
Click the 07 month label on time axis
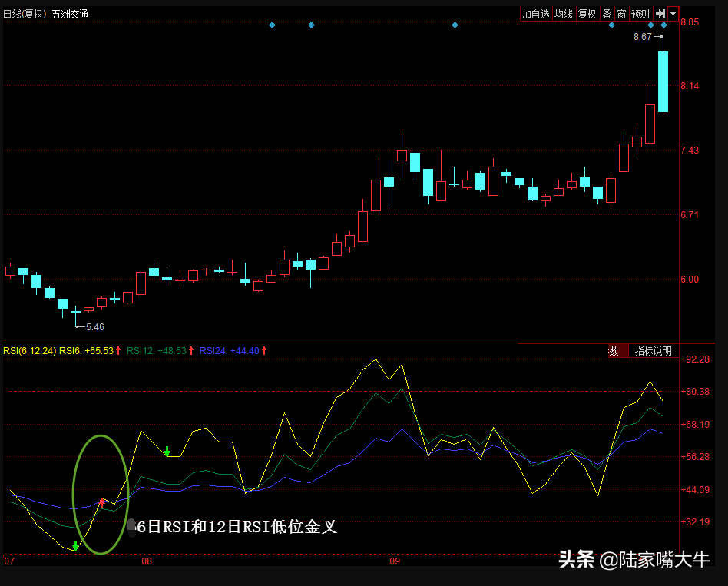tap(9, 561)
